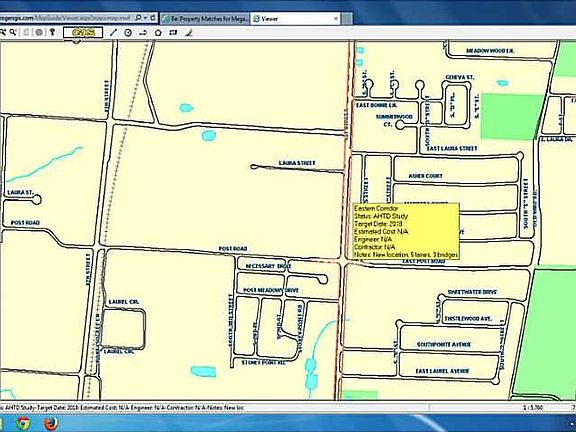Click the MEADOW WOOD LN. map label

(x=490, y=50)
